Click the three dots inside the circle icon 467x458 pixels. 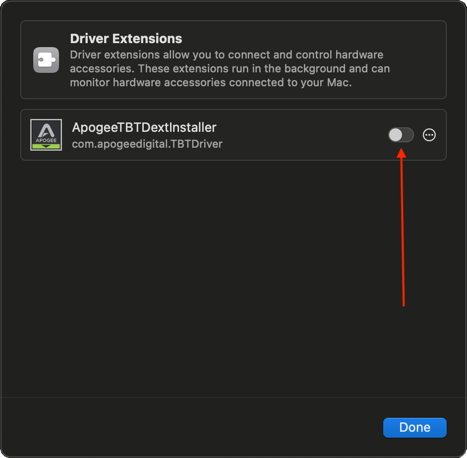click(429, 135)
